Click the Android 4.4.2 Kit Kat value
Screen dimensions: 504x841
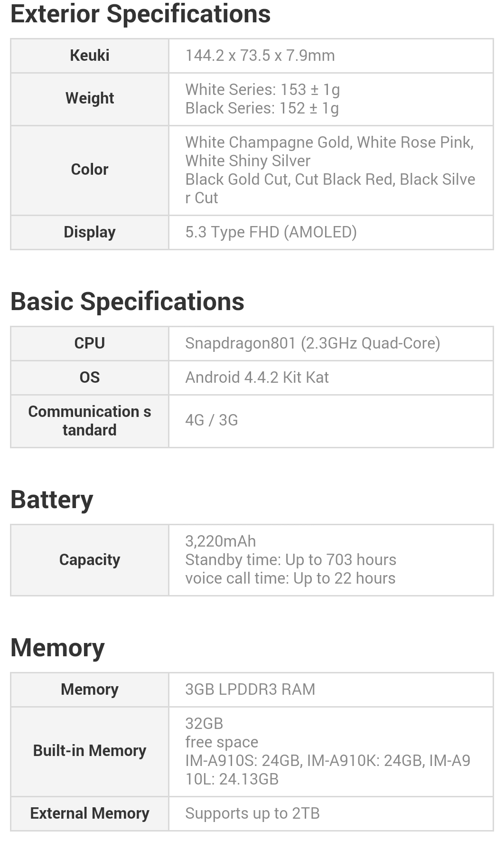tap(257, 377)
